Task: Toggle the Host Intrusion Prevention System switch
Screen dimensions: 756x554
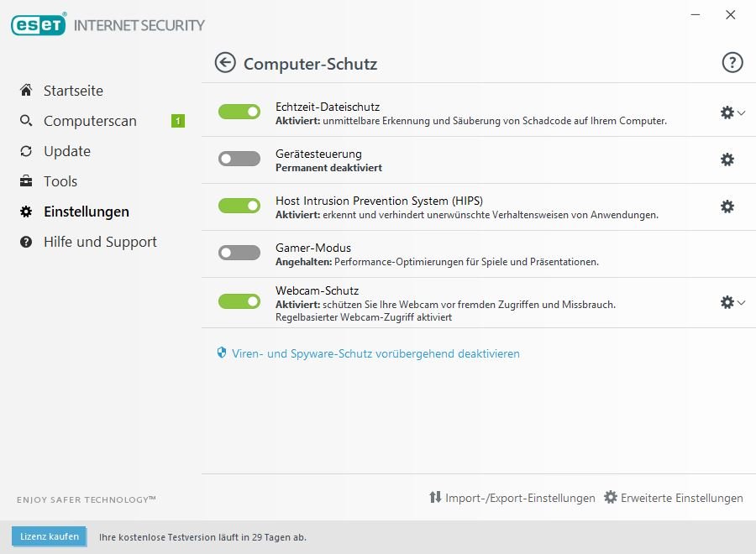Action: pos(239,206)
